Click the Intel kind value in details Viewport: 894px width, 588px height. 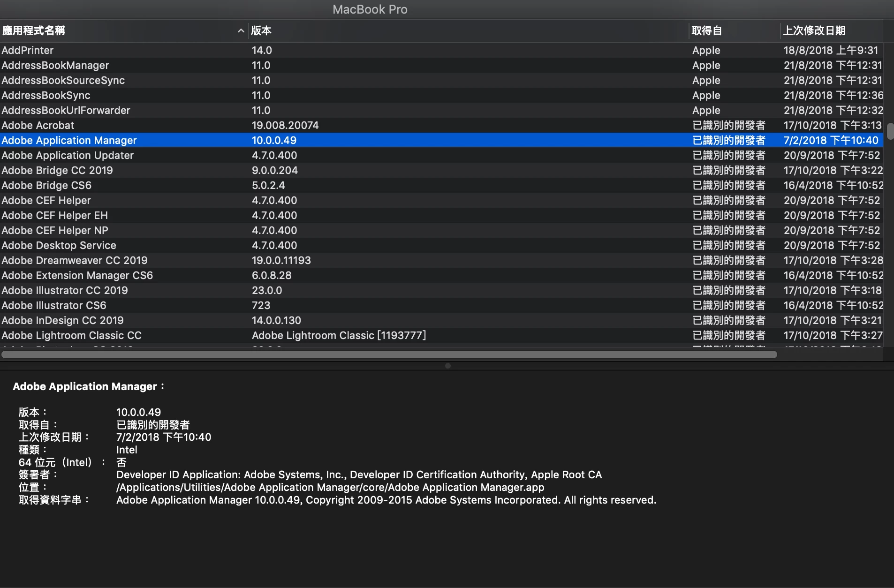coord(127,450)
